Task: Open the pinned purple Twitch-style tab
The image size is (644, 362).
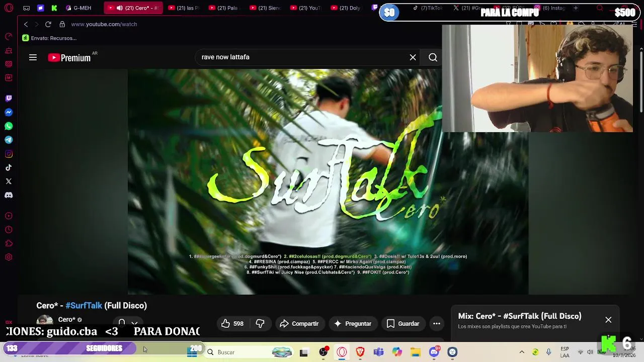Action: 40,8
